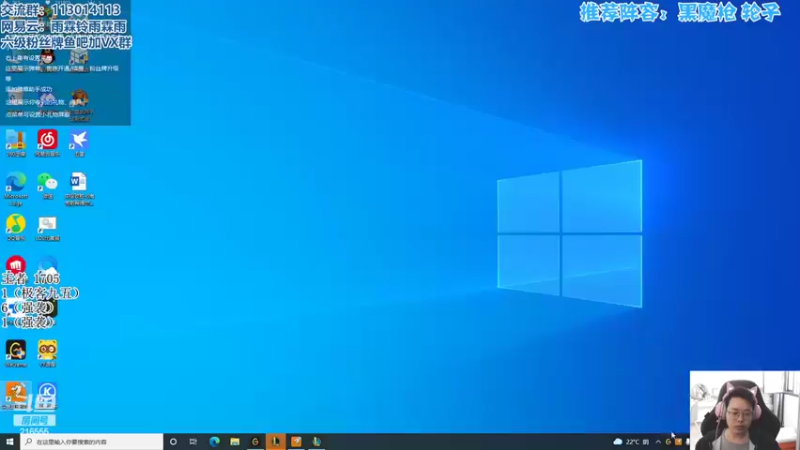Launch QQ Music desktop shortcut
Image resolution: width=800 pixels, height=450 pixels.
click(x=16, y=224)
